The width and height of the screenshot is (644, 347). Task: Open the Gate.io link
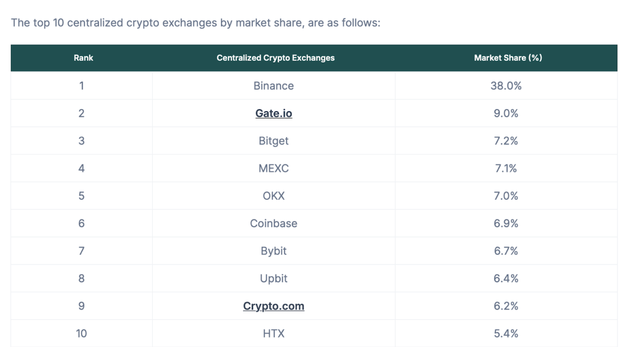pyautogui.click(x=273, y=114)
